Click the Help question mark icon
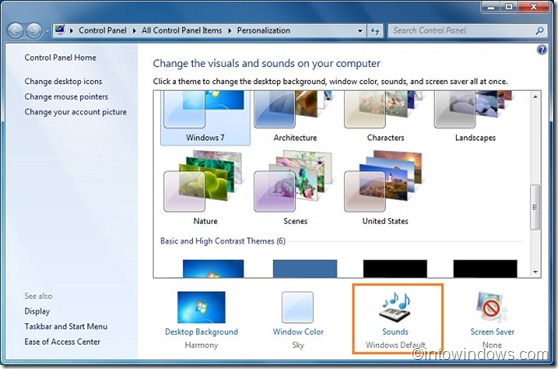Screen dimensions: 558x369 click(x=542, y=49)
